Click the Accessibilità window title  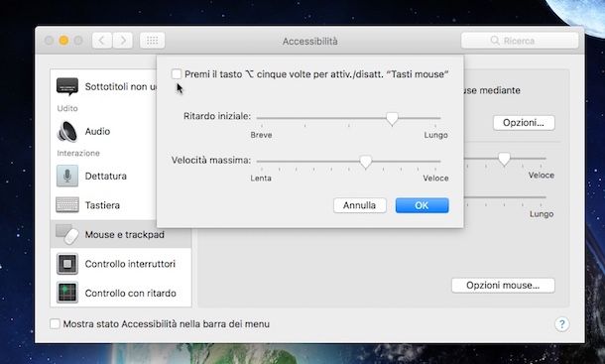[309, 41]
